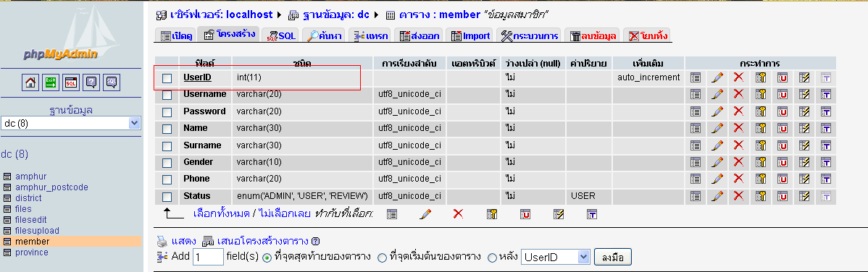
Task: Set primary key on the Username field
Action: click(761, 95)
